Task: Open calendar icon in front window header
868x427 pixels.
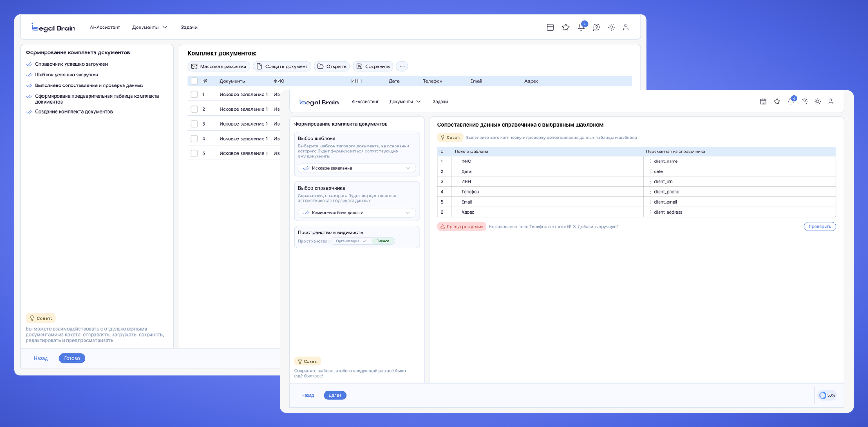Action: (x=763, y=102)
